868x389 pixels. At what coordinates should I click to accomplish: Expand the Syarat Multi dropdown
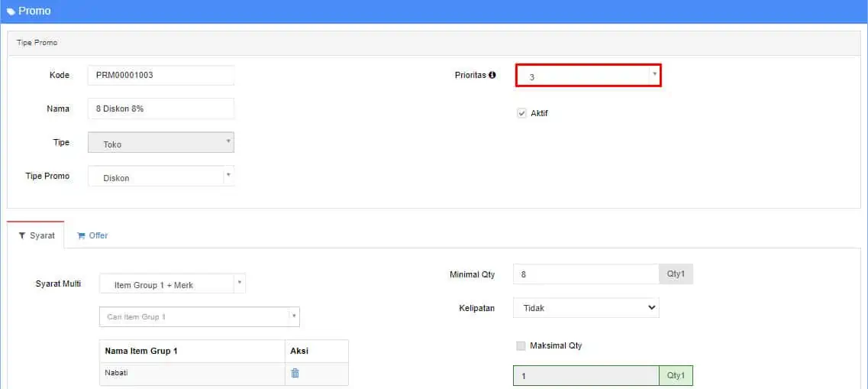tap(173, 284)
